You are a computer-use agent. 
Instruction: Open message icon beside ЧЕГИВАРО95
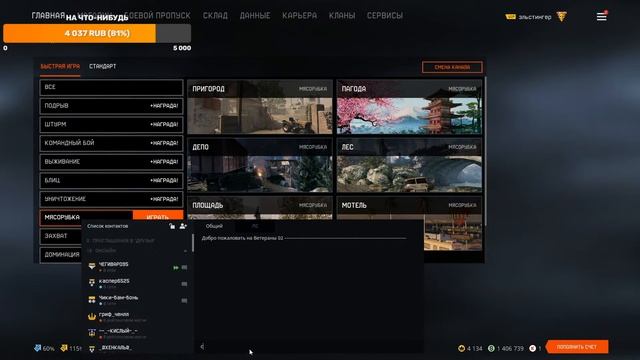coord(184,267)
